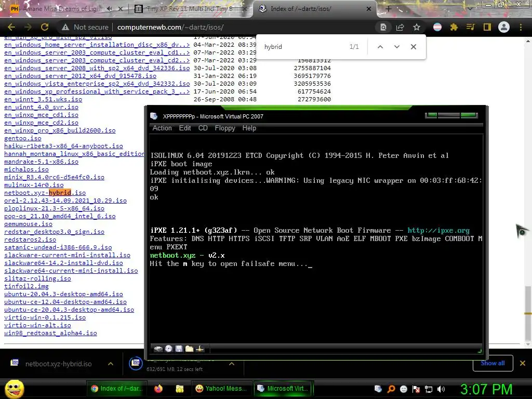532x399 pixels.
Task: Click the shared folder icon in Virtual PC status bar
Action: tap(189, 349)
